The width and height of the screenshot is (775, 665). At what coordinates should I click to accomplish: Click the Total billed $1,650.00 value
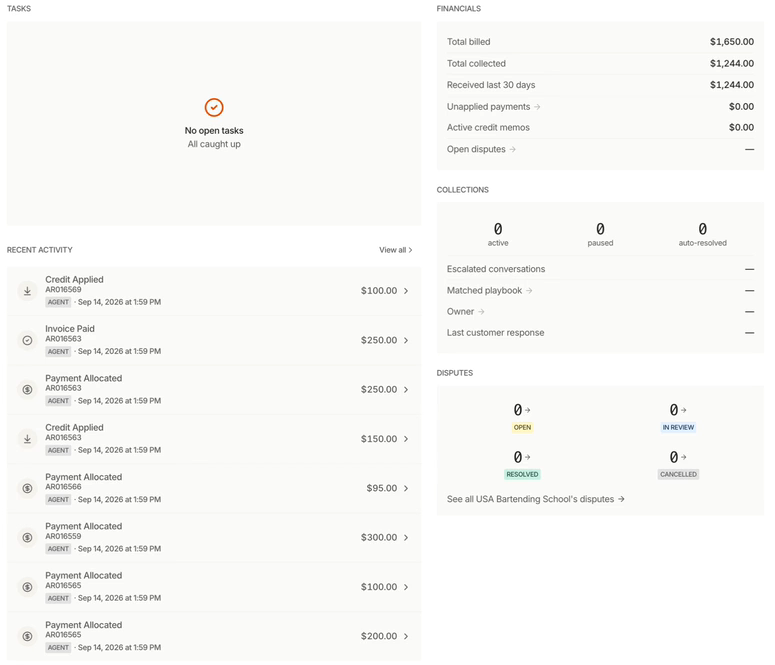coord(732,42)
